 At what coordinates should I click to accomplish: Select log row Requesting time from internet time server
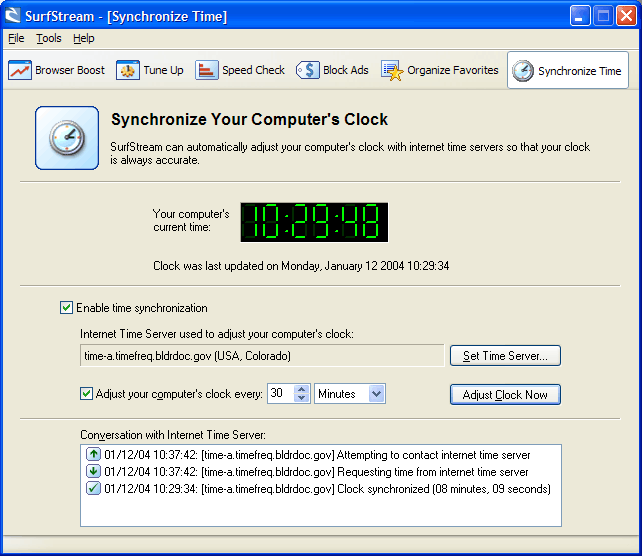coord(307,472)
